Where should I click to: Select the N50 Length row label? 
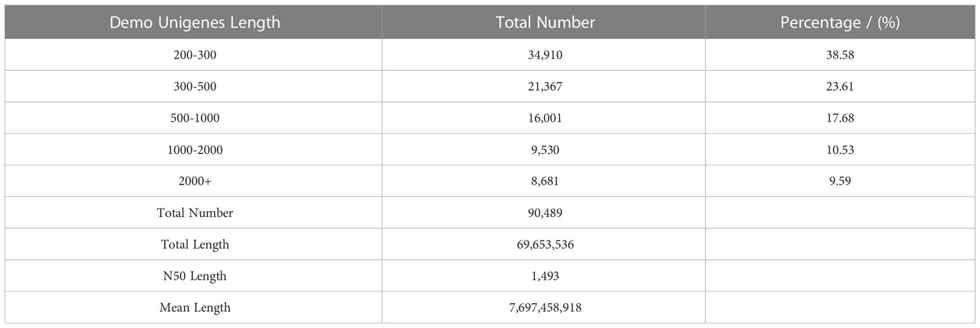195,276
